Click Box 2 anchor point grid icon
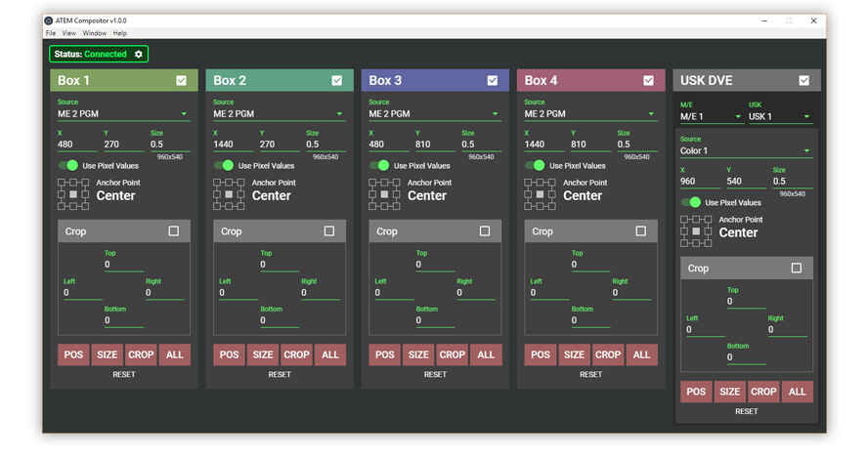Screen dimensions: 868x458 click(x=229, y=194)
